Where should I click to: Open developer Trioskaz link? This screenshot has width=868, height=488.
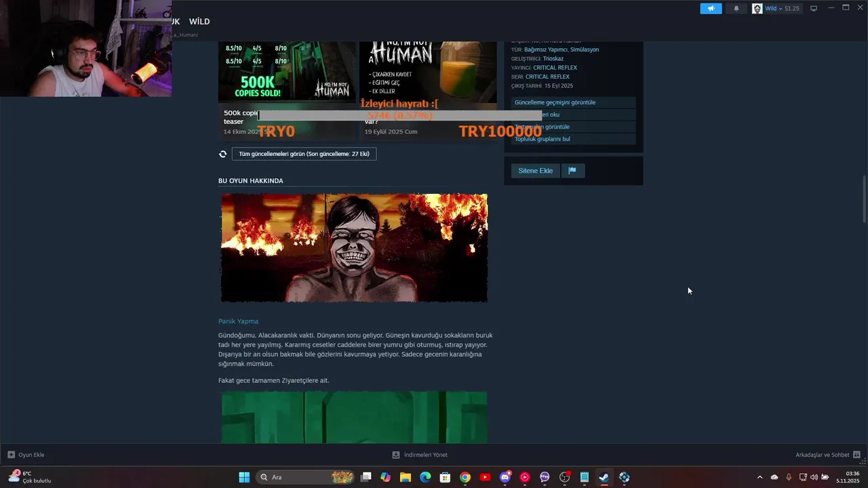click(553, 58)
